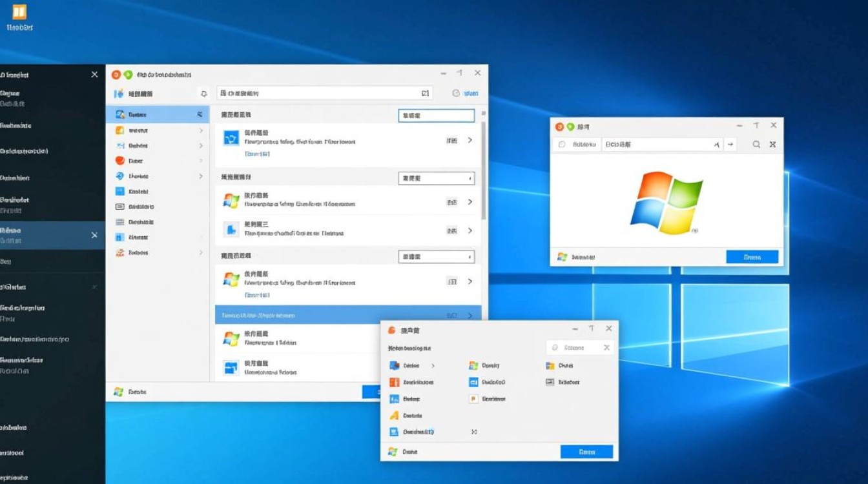The height and width of the screenshot is (484, 868).
Task: Click the green arrow logo beside the orange app logo
Action: point(129,73)
